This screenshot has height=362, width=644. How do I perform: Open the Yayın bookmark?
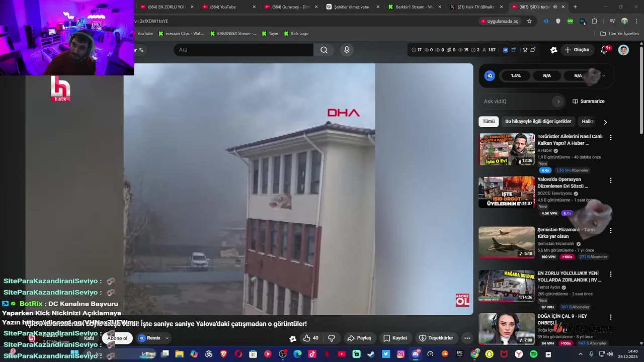pos(270,34)
